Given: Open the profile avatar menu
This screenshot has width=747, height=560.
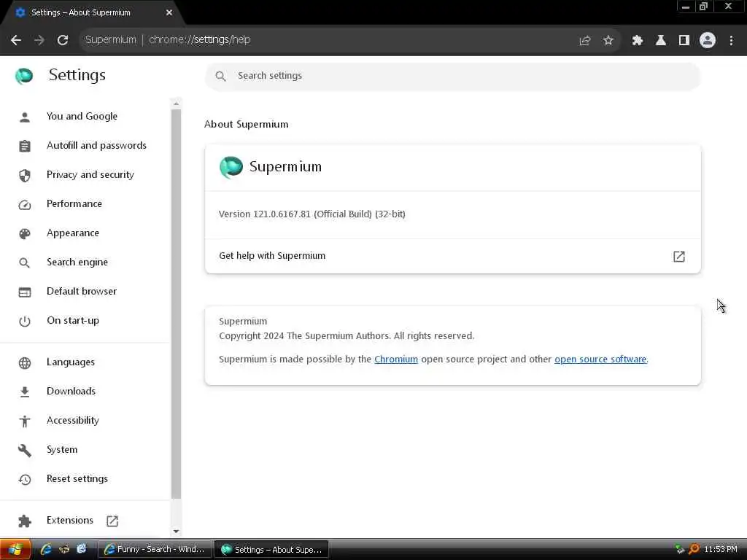Looking at the screenshot, I should tap(708, 40).
